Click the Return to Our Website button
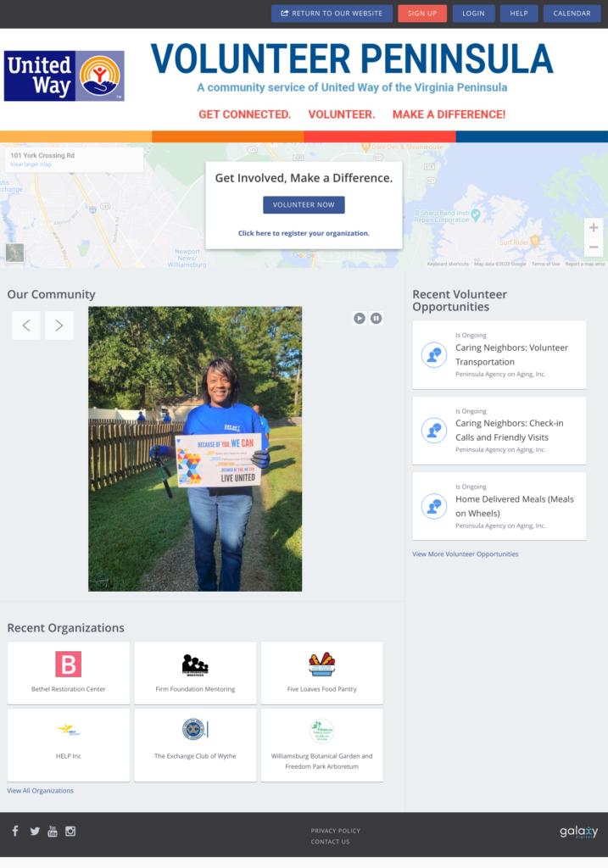This screenshot has width=608, height=868. [x=332, y=14]
